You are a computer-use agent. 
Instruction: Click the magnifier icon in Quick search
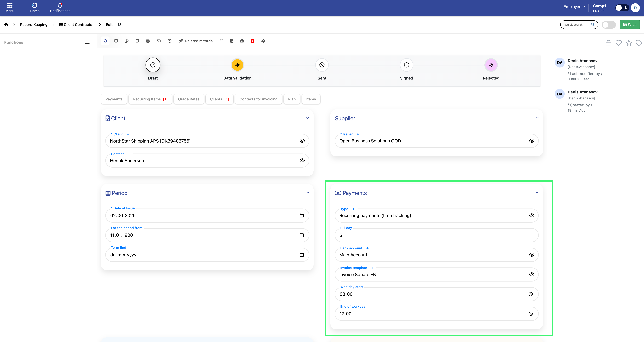(593, 25)
